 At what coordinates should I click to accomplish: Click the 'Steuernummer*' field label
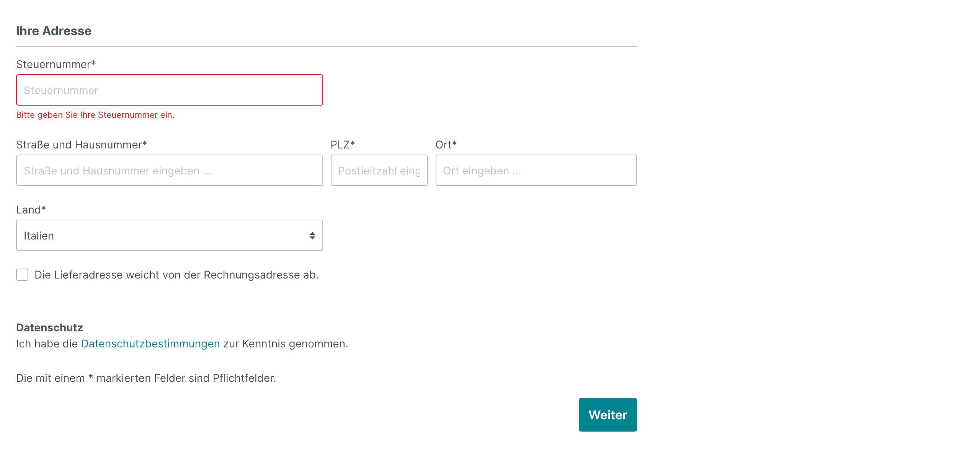(56, 65)
